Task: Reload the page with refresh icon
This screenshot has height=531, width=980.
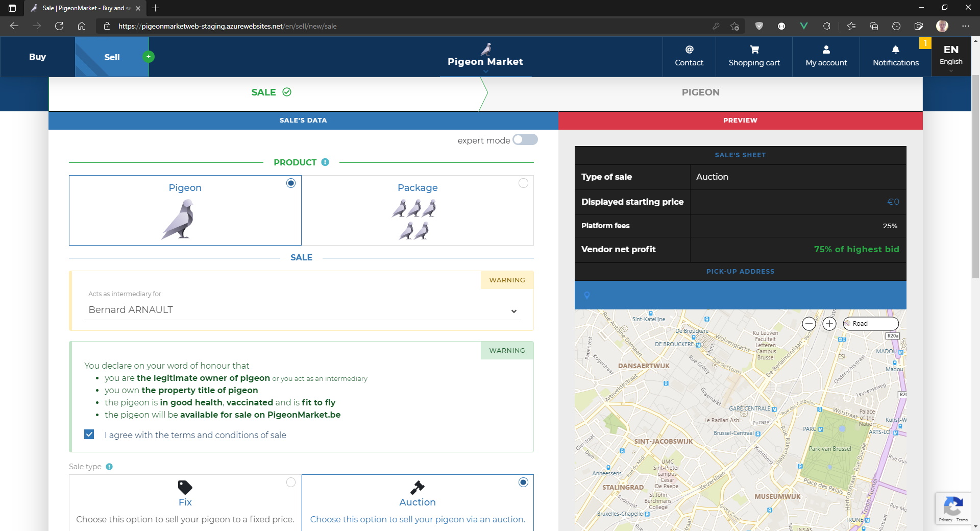Action: click(x=59, y=26)
